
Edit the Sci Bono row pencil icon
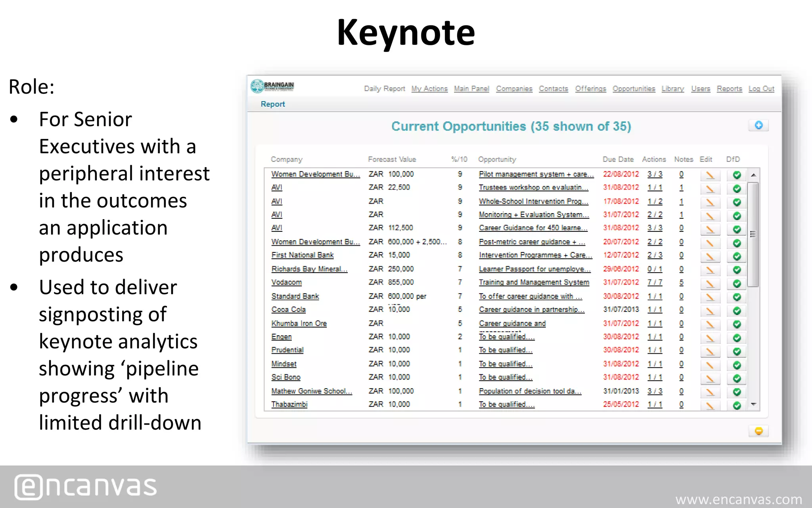click(x=710, y=379)
